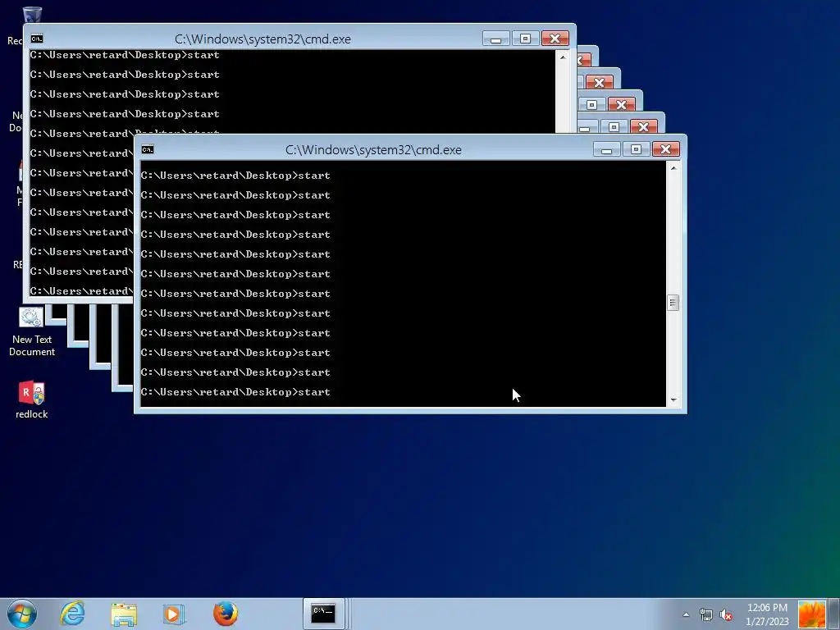Open Windows Explorer folder icon on taskbar
This screenshot has height=630, width=840.
(x=124, y=614)
